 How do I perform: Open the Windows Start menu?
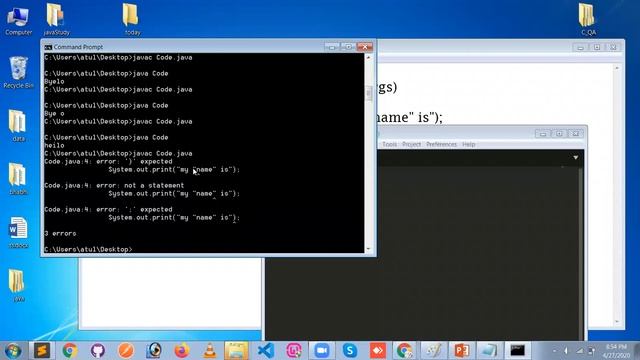click(x=13, y=351)
